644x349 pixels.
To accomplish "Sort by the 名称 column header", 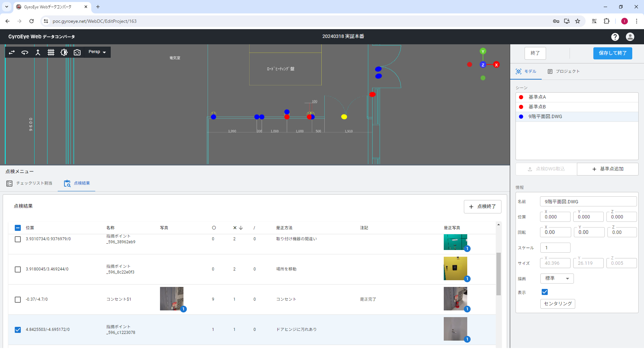I will click(x=110, y=228).
